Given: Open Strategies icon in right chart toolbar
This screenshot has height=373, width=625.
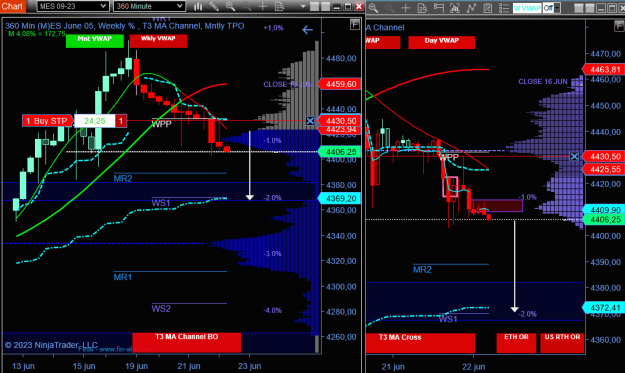Looking at the screenshot, I should pyautogui.click(x=471, y=8).
